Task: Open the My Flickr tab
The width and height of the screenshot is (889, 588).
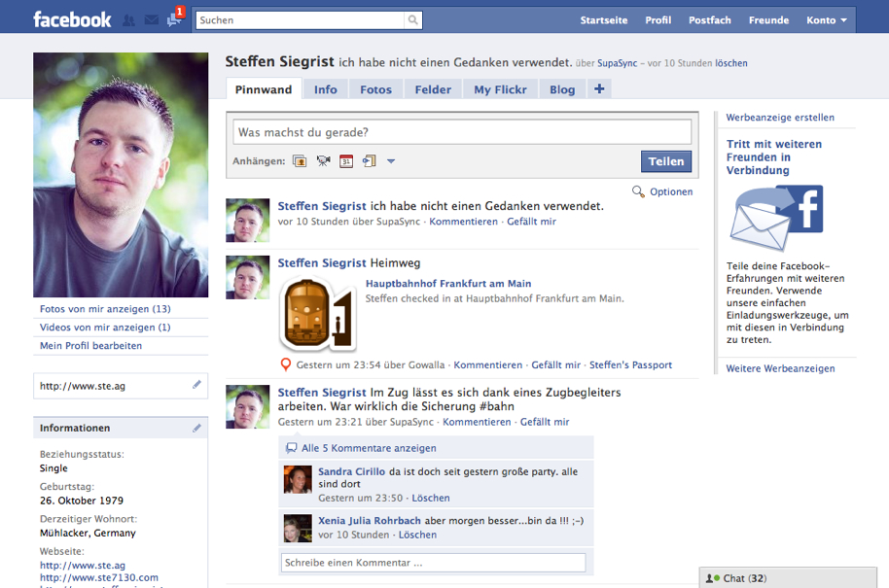Action: [x=500, y=89]
